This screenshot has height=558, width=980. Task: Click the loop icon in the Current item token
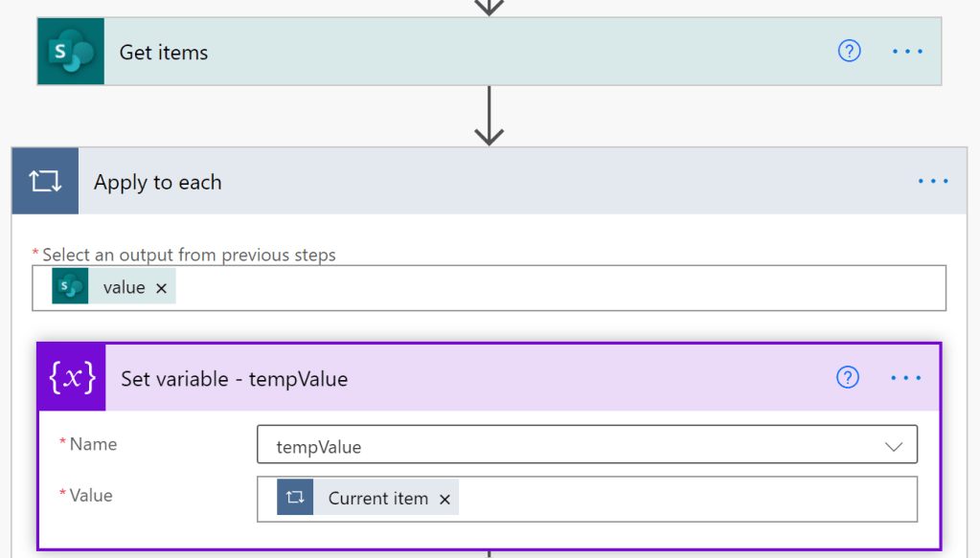pyautogui.click(x=295, y=498)
